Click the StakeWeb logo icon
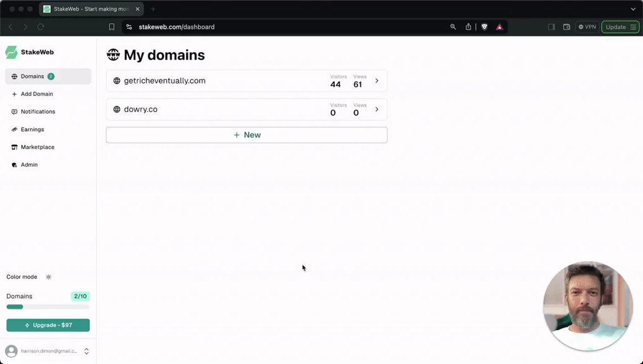The image size is (643, 364). [12, 51]
